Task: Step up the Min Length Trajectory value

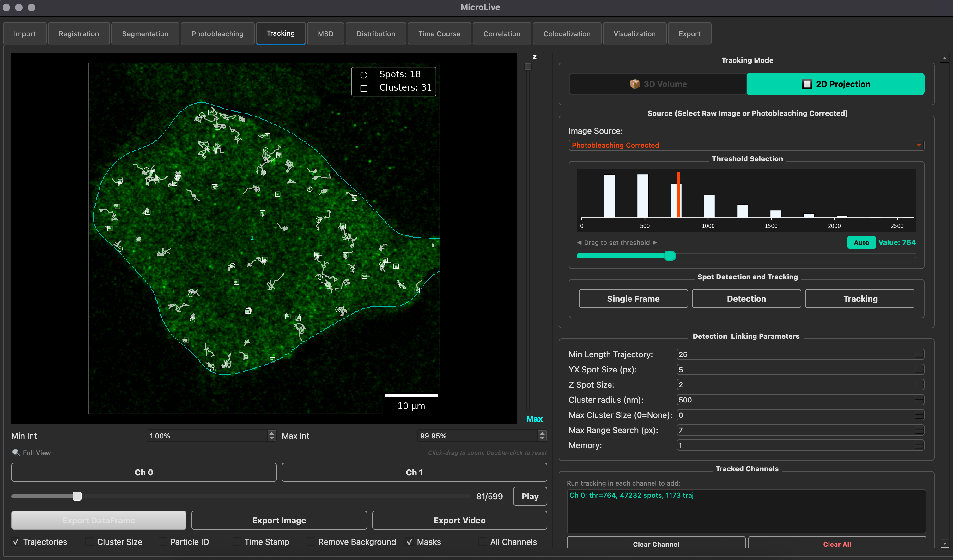Action: point(920,352)
